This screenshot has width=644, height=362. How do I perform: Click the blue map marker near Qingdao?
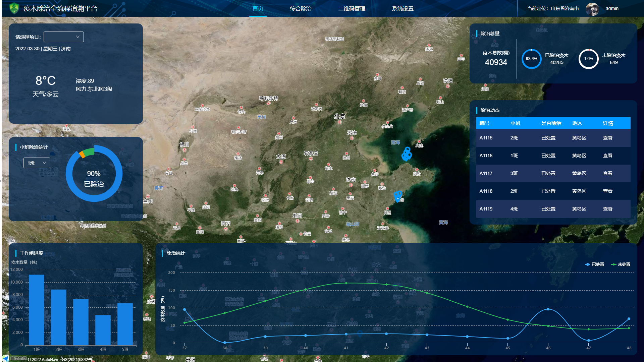point(398,195)
